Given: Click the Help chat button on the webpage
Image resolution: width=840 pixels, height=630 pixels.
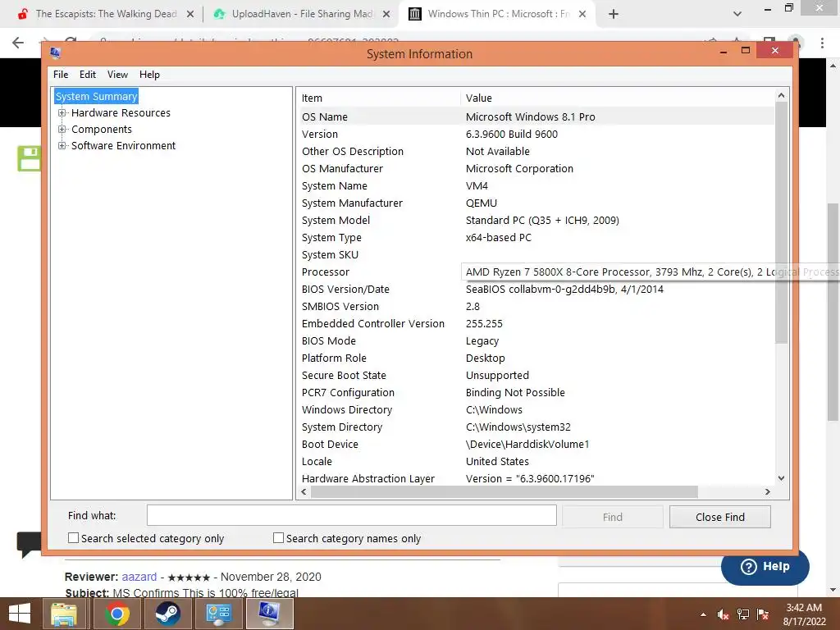Looking at the screenshot, I should coord(765,567).
